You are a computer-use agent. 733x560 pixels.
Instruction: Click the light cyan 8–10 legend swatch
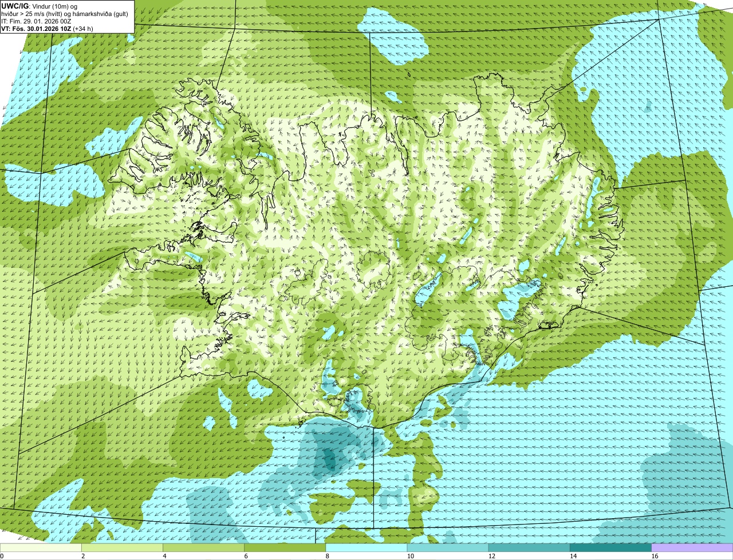click(366, 547)
